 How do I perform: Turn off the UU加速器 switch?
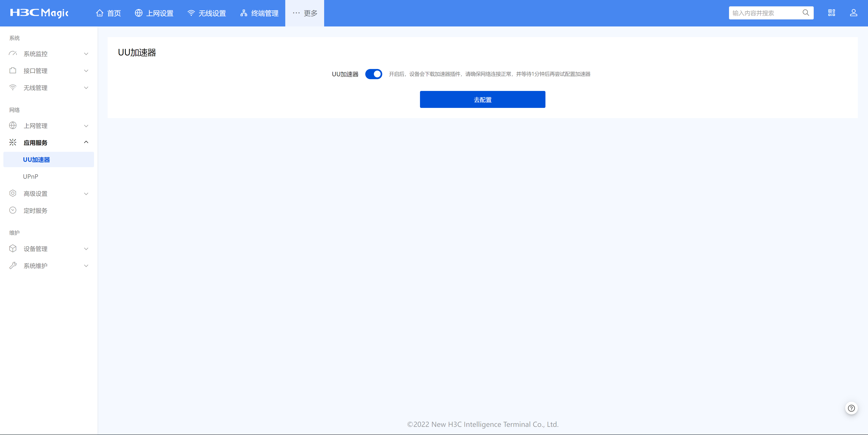pyautogui.click(x=374, y=74)
